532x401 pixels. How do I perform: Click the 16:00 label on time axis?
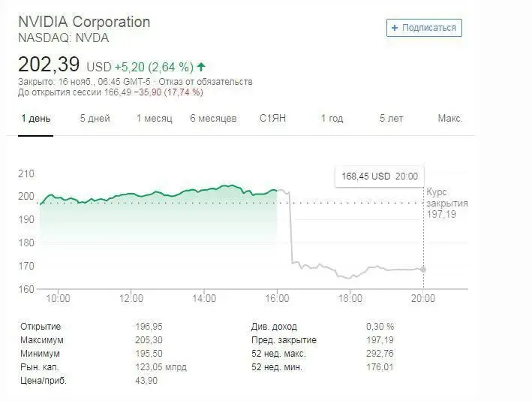(278, 298)
